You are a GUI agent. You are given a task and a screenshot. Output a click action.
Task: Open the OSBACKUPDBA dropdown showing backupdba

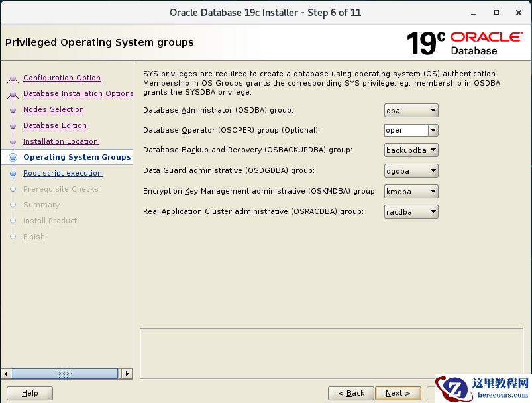[411, 150]
